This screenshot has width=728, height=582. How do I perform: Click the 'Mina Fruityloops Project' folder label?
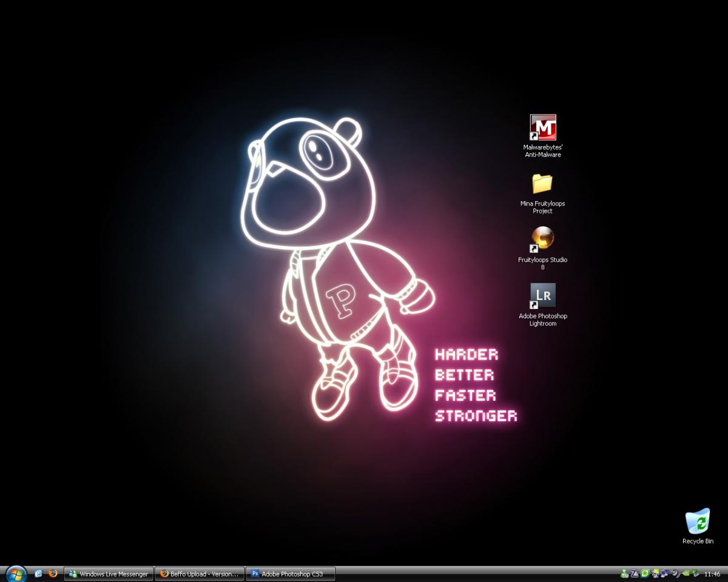click(542, 207)
